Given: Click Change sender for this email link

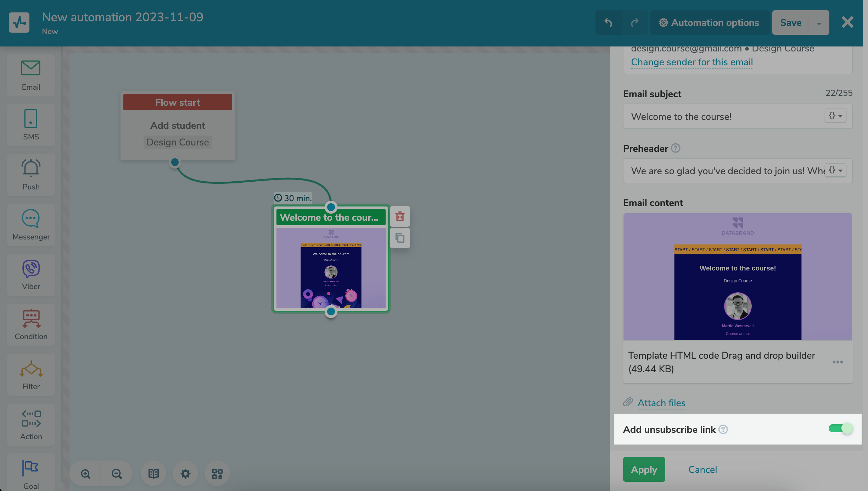Looking at the screenshot, I should click(x=691, y=62).
